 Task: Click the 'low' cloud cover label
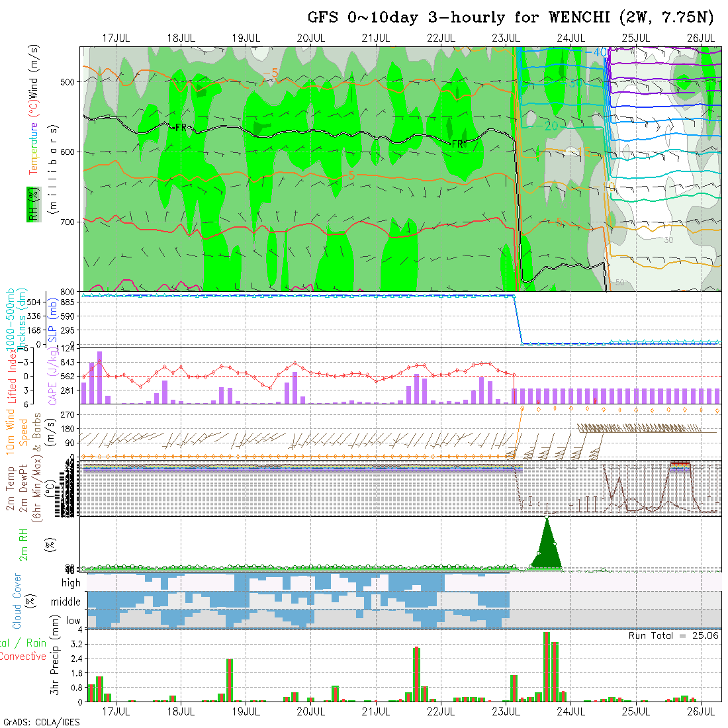(x=73, y=621)
